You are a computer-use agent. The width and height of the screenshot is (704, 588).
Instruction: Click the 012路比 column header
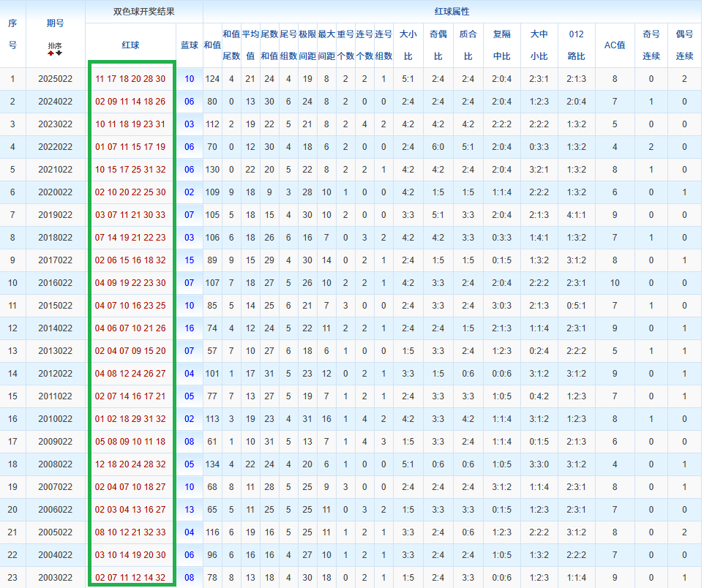(576, 45)
